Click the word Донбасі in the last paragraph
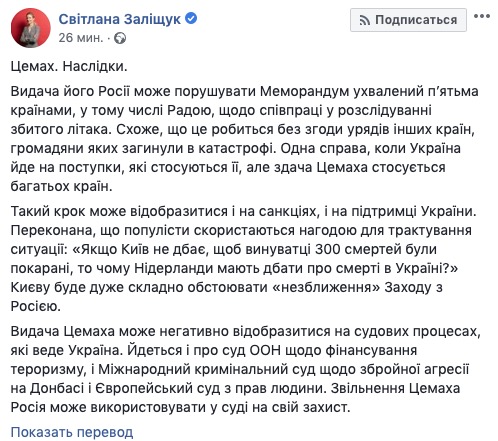Screen dimensions: 498x441 click(x=57, y=388)
